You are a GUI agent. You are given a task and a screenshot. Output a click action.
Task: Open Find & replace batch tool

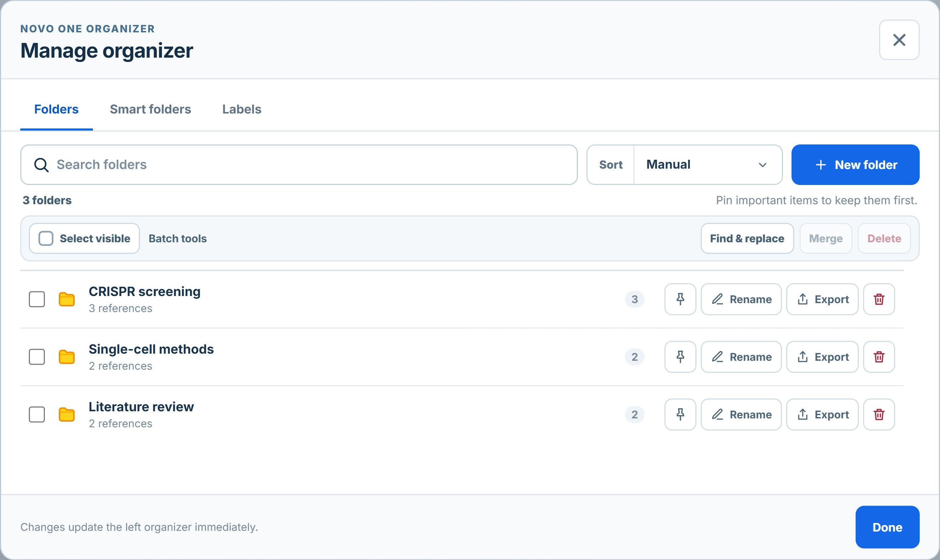pos(747,238)
